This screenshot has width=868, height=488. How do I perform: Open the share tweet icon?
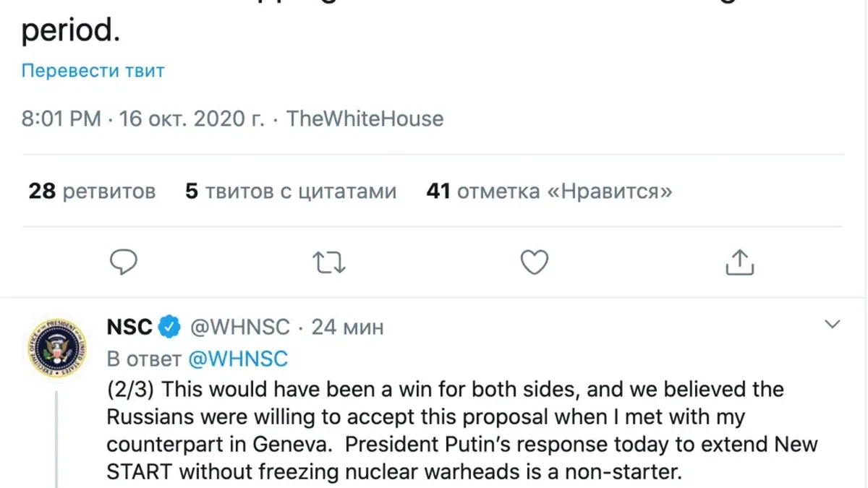(739, 262)
